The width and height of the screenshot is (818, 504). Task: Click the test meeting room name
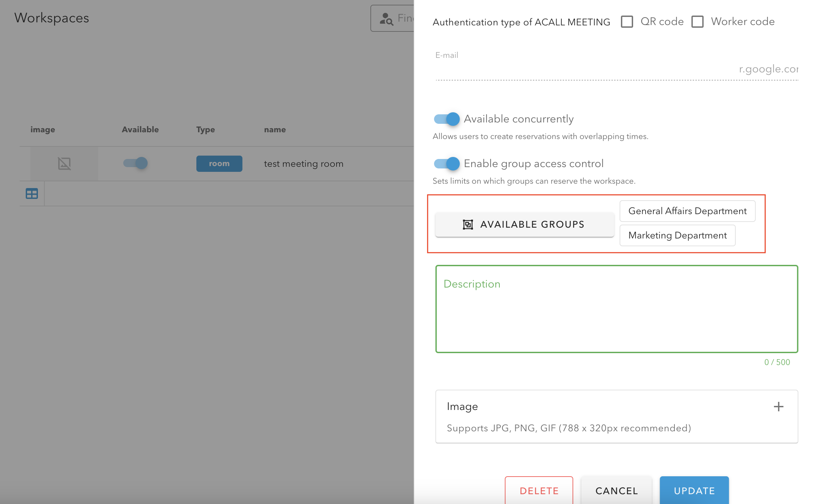tap(303, 164)
